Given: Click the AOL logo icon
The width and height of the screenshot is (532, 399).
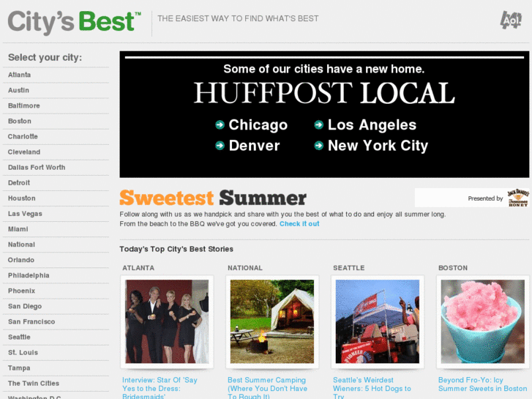Looking at the screenshot, I should tap(511, 20).
